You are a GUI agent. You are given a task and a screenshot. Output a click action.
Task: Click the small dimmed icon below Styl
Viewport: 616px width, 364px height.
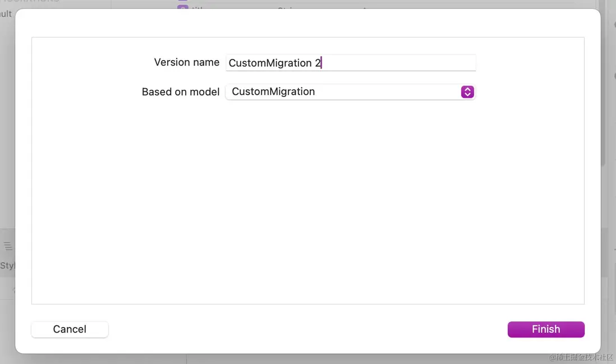(13, 290)
